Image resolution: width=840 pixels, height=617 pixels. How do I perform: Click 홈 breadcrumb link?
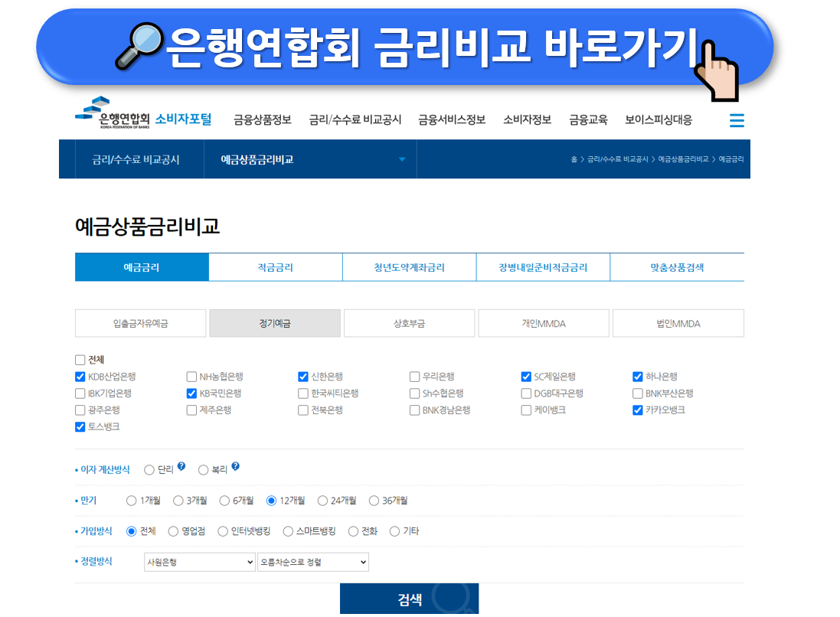[574, 159]
